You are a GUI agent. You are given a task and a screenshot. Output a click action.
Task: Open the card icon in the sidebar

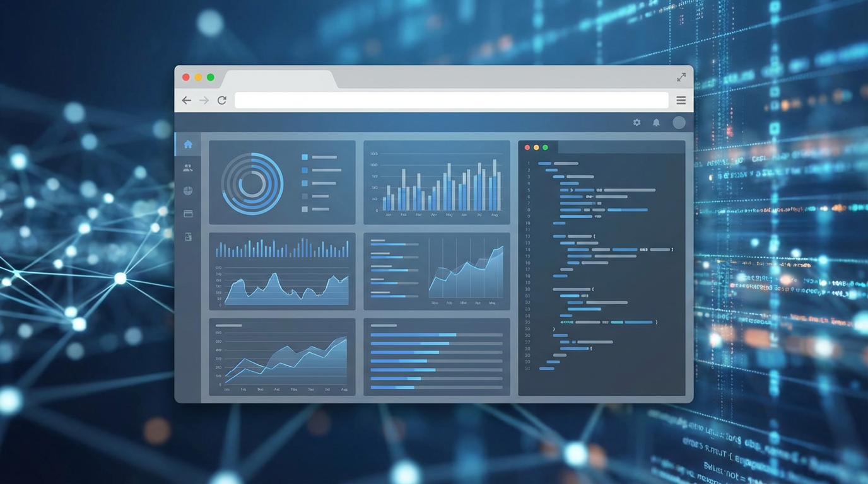click(x=188, y=214)
